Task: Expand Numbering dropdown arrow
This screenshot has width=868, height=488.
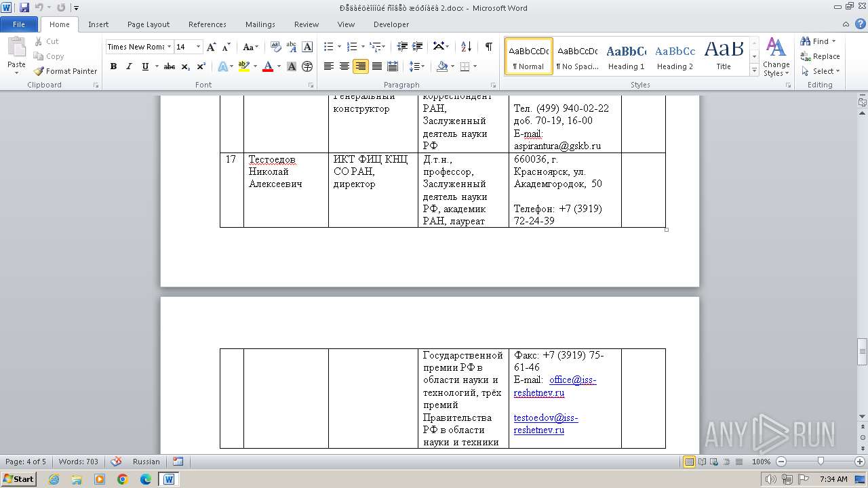Action: 363,47
